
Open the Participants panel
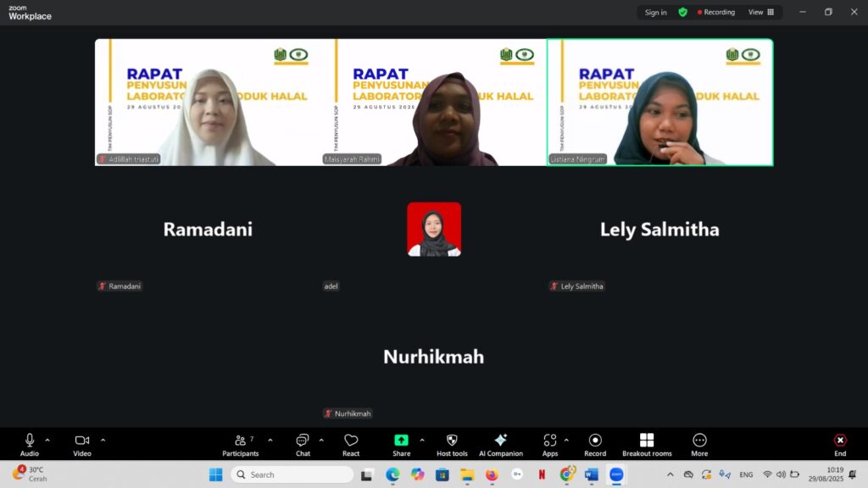(240, 444)
